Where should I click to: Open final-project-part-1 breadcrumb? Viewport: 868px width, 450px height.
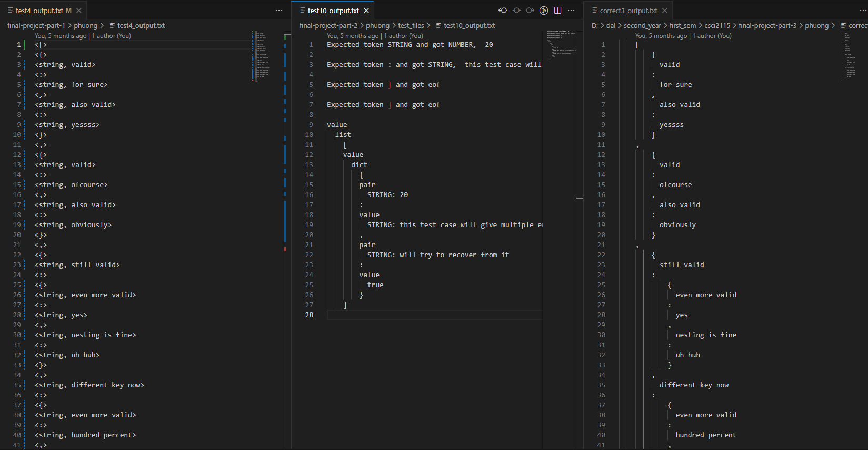point(36,25)
